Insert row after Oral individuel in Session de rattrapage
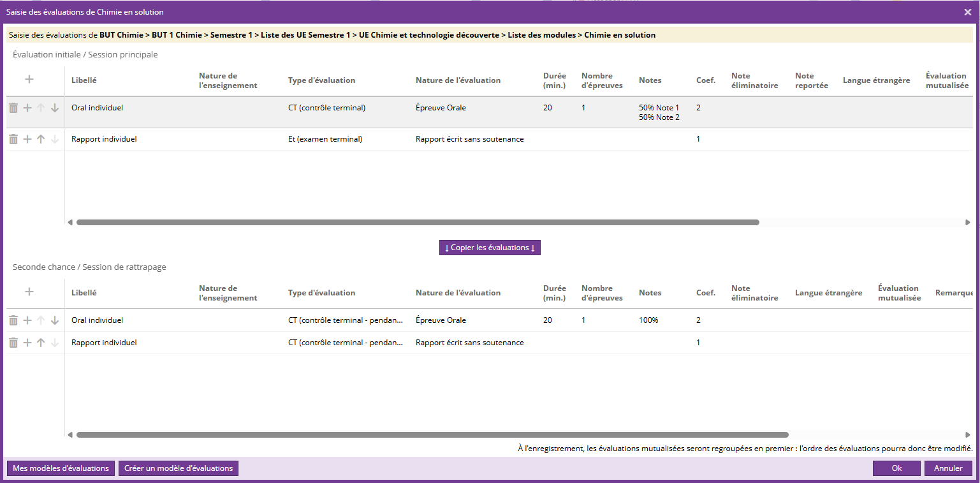The height and width of the screenshot is (483, 980). pyautogui.click(x=27, y=321)
